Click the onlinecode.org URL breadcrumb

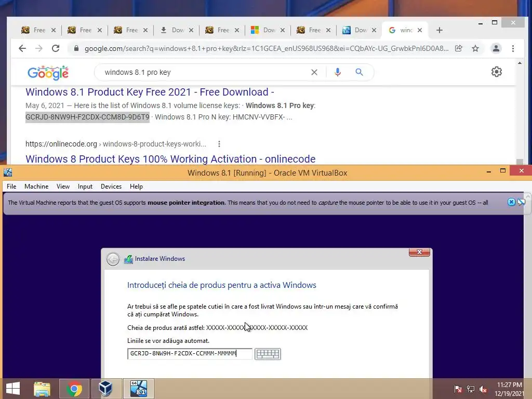[x=116, y=144]
